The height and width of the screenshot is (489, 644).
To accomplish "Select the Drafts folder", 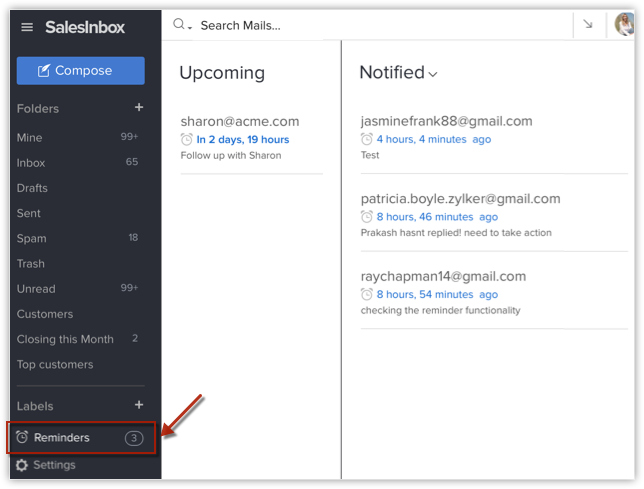I will coord(32,188).
